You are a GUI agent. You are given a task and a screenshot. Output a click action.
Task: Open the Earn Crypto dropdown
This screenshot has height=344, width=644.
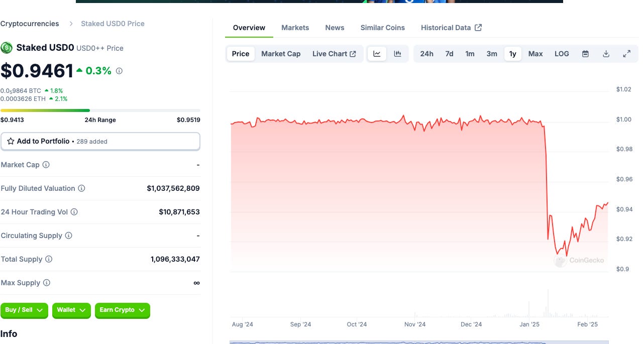pyautogui.click(x=122, y=310)
